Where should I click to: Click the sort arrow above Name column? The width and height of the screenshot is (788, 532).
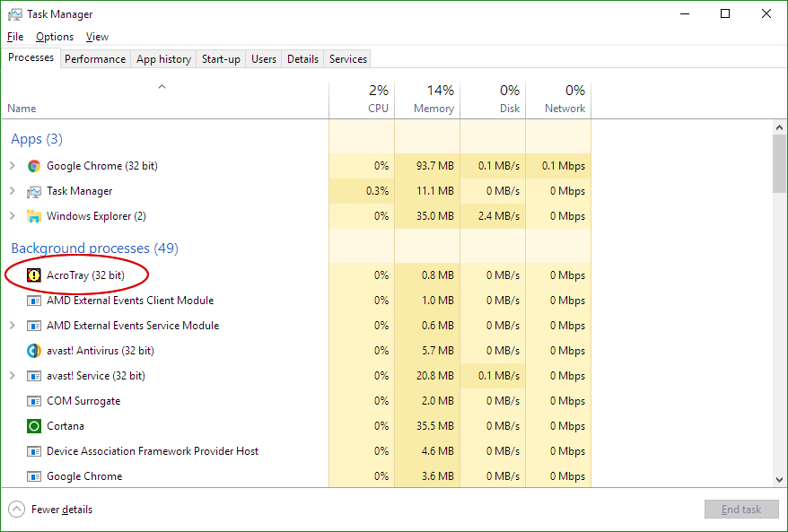pyautogui.click(x=162, y=87)
